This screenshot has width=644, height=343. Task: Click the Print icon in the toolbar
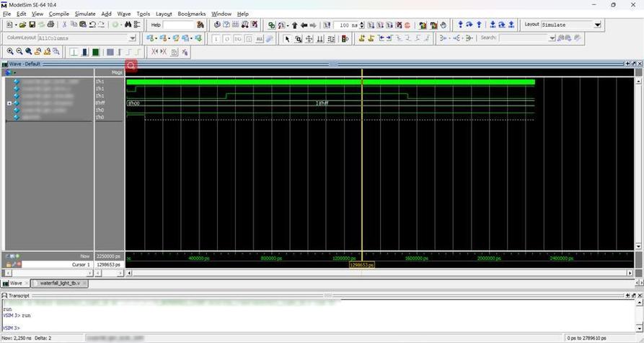tap(50, 25)
